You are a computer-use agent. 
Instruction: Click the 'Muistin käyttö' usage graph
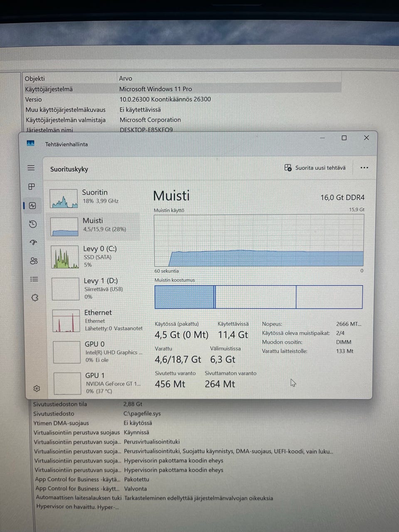coord(259,240)
